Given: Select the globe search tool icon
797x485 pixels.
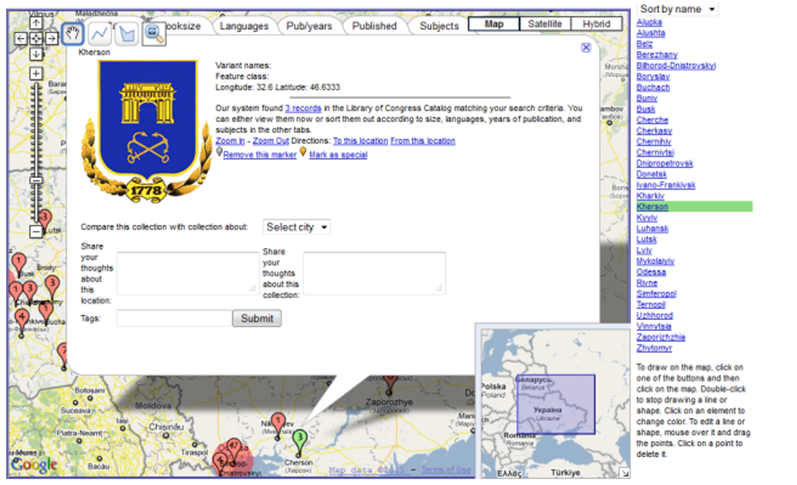Looking at the screenshot, I should click(154, 34).
